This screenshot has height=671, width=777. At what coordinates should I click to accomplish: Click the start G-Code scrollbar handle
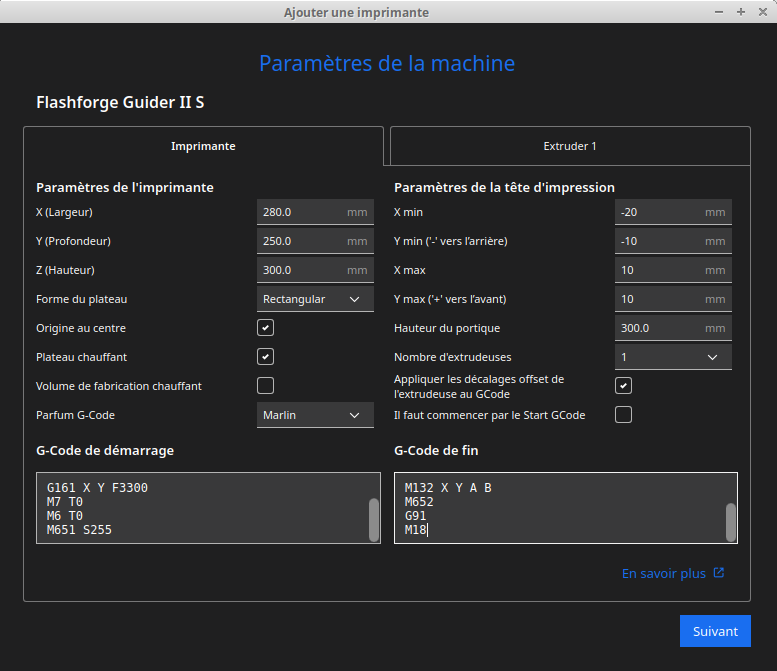[374, 520]
